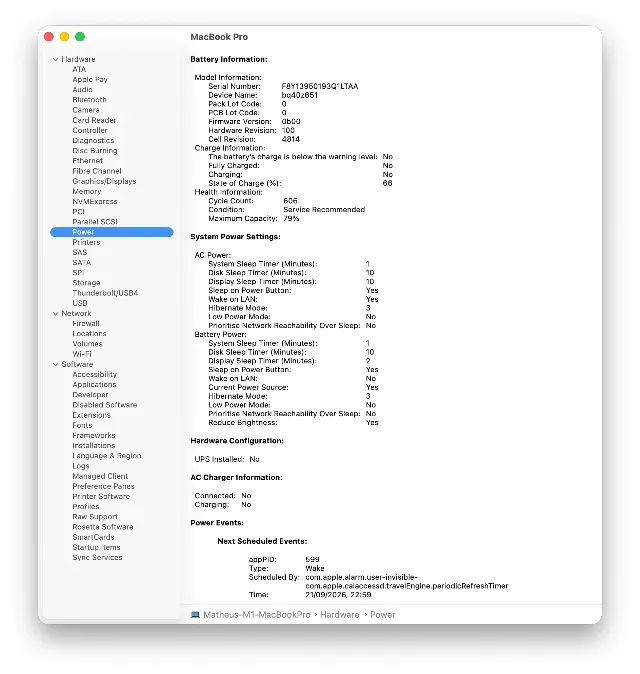Open Disabled Software in the sidebar

click(104, 405)
